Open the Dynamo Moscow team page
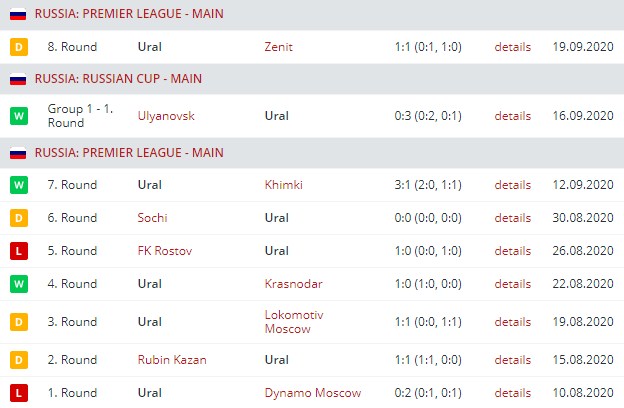Image resolution: width=624 pixels, height=408 pixels. coord(312,393)
